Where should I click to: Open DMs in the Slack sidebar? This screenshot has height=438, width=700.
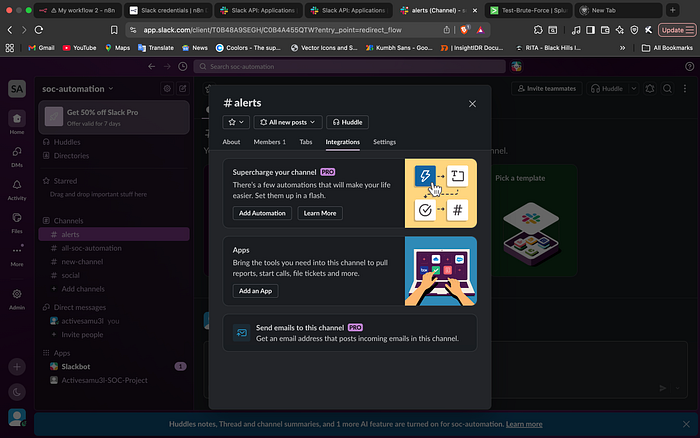click(17, 156)
